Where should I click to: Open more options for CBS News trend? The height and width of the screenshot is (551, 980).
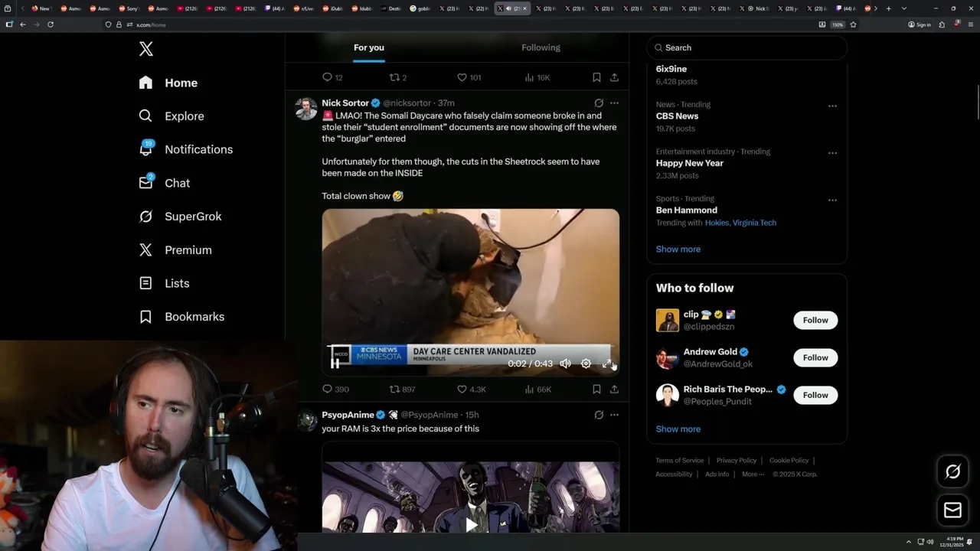click(x=832, y=106)
